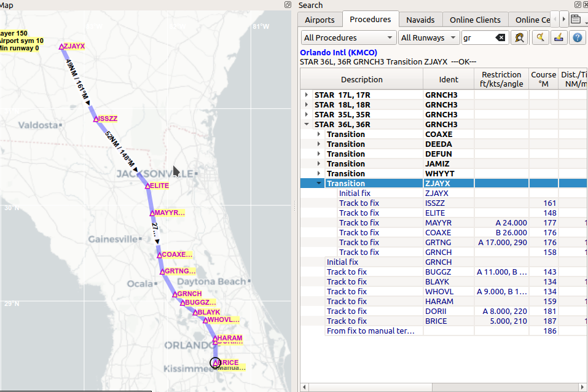Expand the Transition COAXE node

click(319, 134)
